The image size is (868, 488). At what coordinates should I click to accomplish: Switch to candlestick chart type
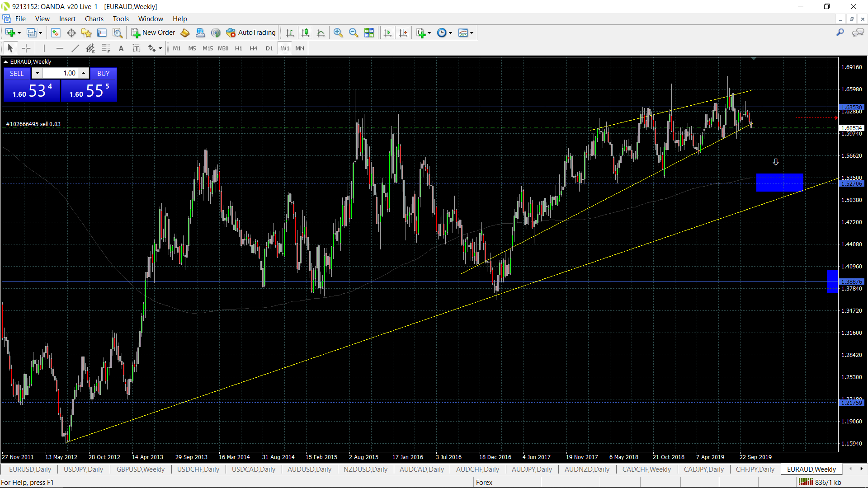(x=305, y=33)
